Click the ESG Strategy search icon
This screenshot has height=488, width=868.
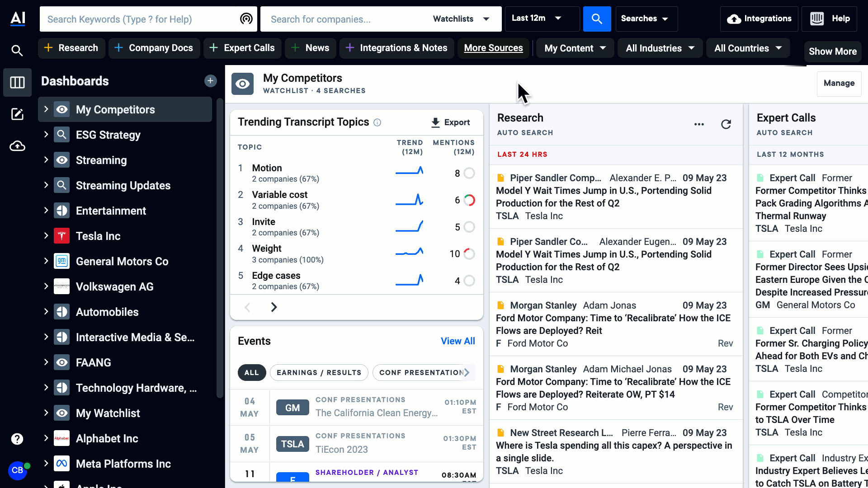point(61,135)
